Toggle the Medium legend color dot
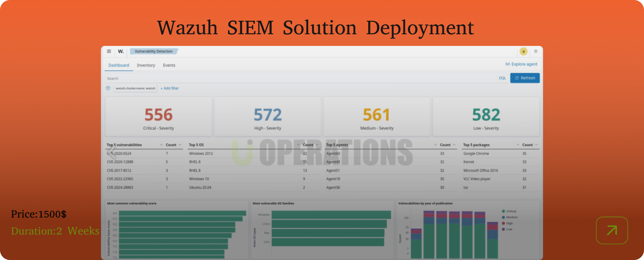Image resolution: width=644 pixels, height=260 pixels. (503, 217)
